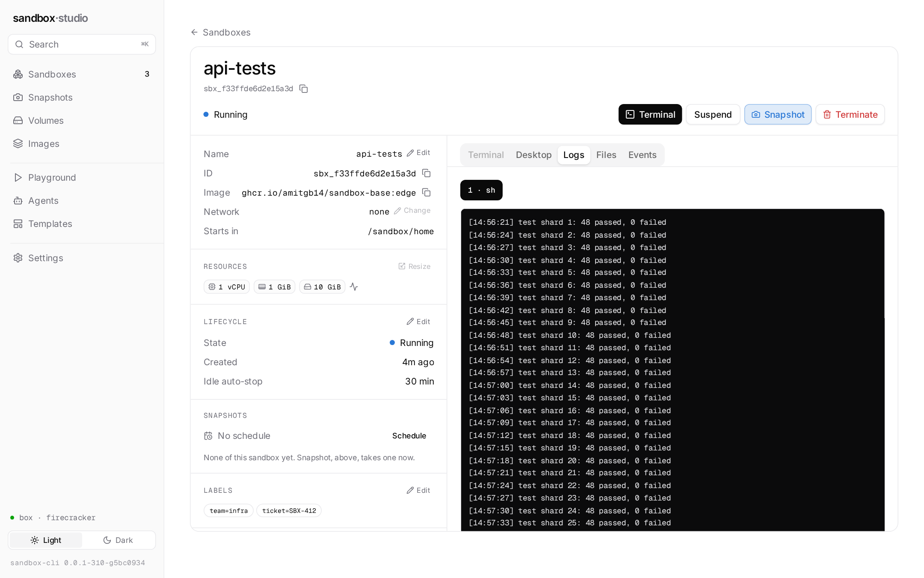The height and width of the screenshot is (578, 924).
Task: Suspend the api-tests sandbox
Action: [x=713, y=114]
